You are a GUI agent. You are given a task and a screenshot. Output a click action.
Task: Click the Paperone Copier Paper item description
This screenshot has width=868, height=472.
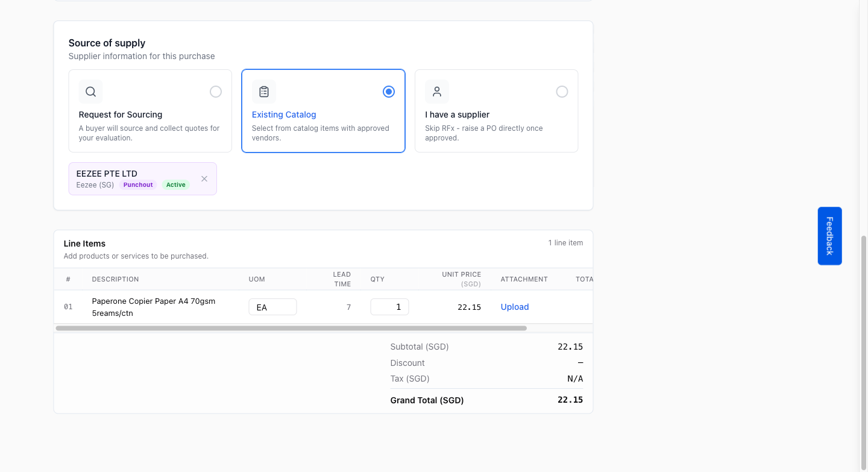click(x=154, y=307)
